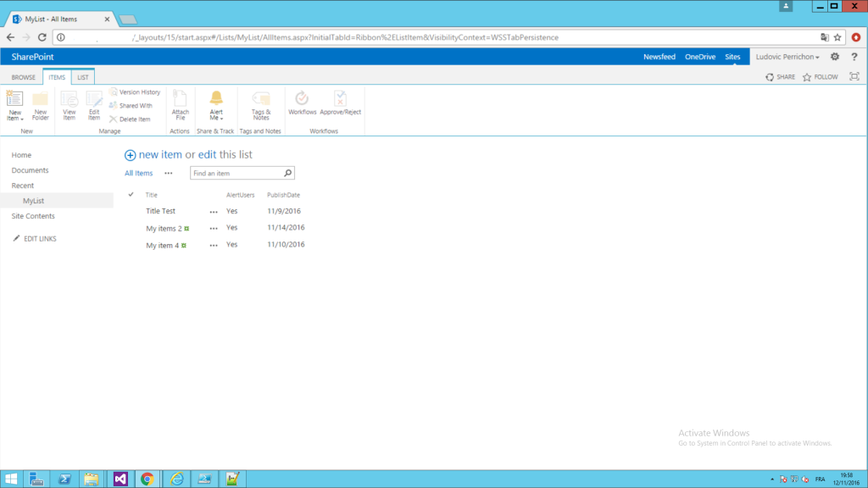Open the ellipsis menu for My items 2
This screenshot has height=488, width=868.
click(214, 229)
